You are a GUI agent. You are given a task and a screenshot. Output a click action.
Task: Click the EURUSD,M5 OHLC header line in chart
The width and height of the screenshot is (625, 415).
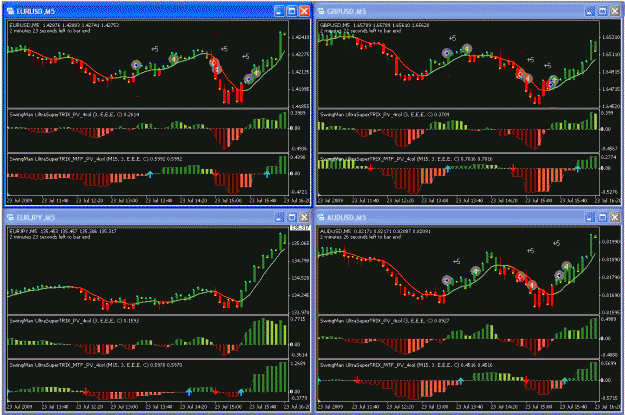pos(64,25)
